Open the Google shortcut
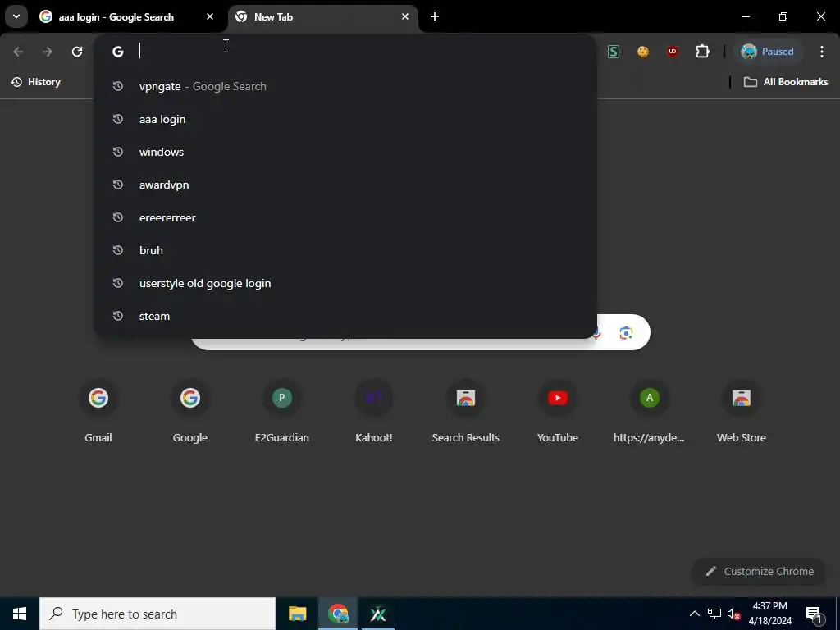 point(190,413)
